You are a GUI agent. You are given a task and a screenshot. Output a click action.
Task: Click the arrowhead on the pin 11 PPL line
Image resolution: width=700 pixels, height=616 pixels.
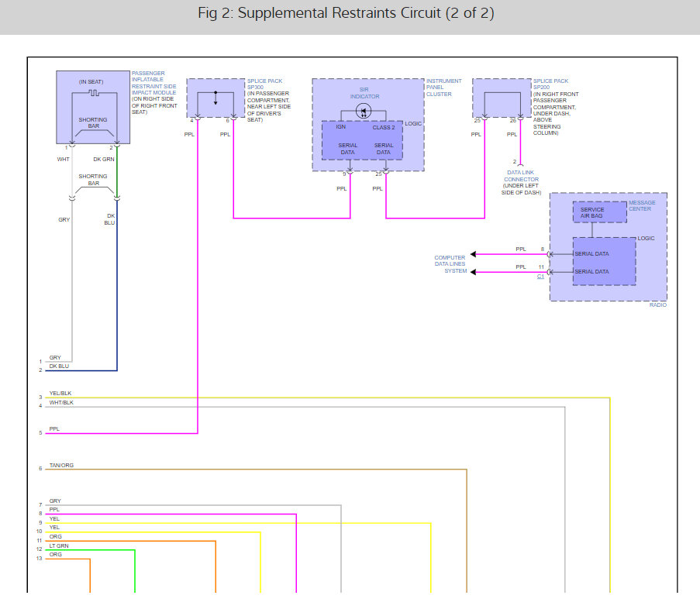[473, 272]
